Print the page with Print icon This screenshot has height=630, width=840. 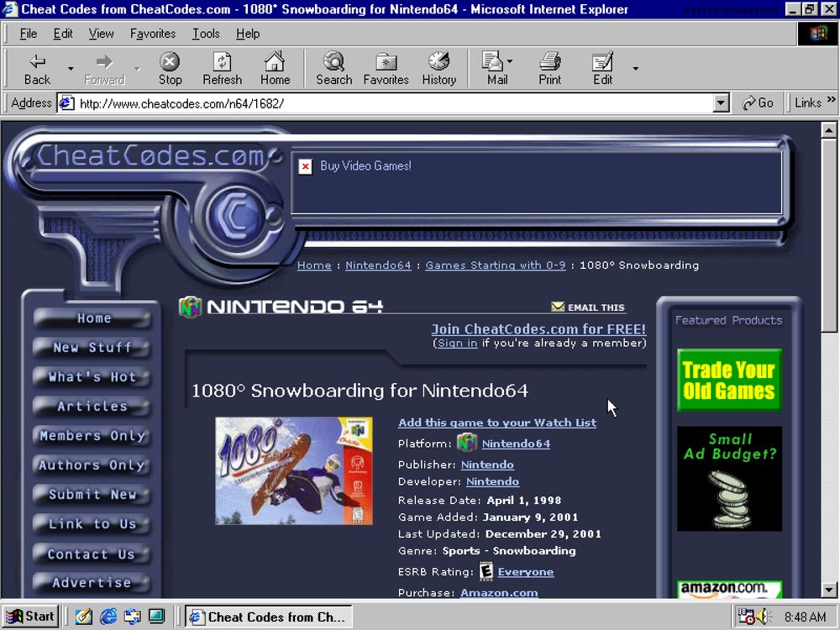(x=549, y=69)
